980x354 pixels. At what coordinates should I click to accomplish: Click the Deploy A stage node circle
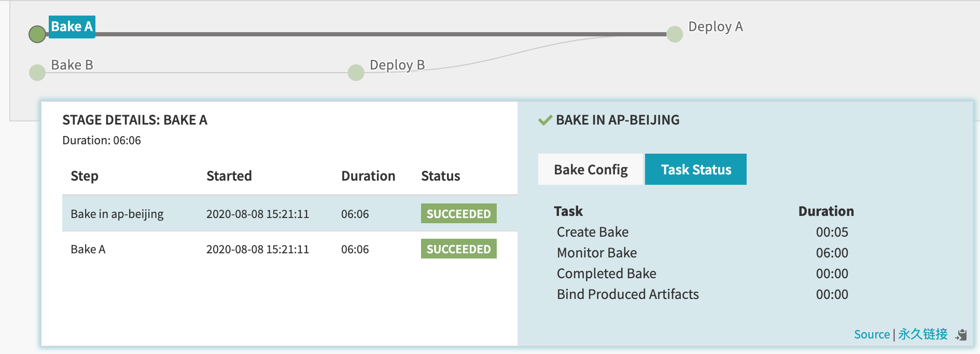click(x=675, y=34)
